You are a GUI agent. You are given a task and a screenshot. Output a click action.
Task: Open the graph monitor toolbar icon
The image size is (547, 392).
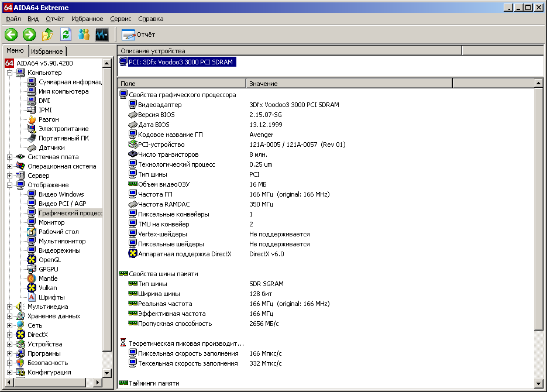pos(102,35)
